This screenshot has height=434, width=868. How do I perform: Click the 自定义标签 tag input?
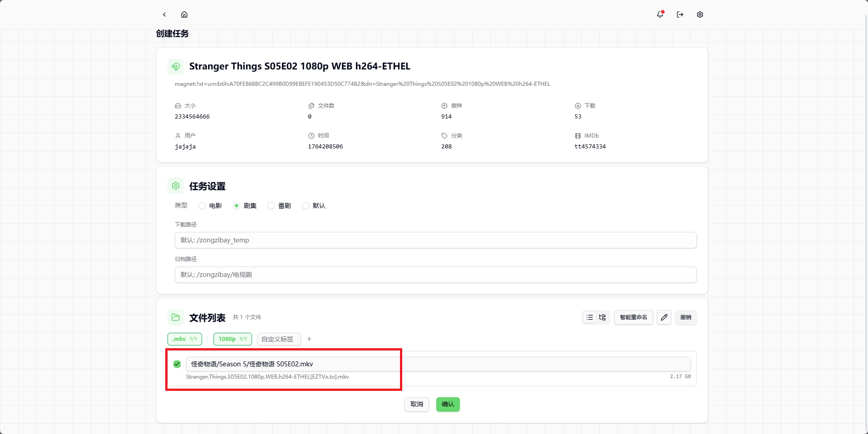pos(279,339)
